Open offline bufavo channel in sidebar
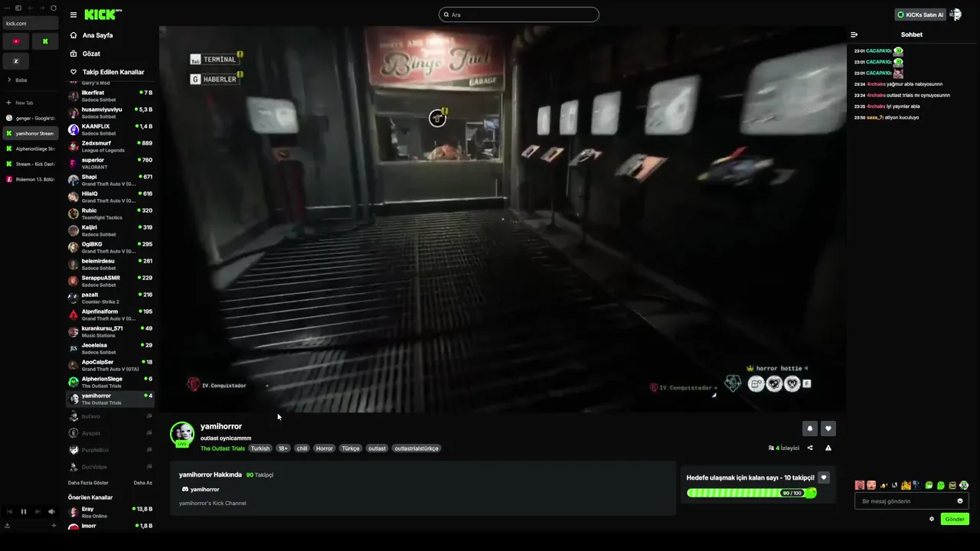This screenshot has height=551, width=980. (x=110, y=416)
